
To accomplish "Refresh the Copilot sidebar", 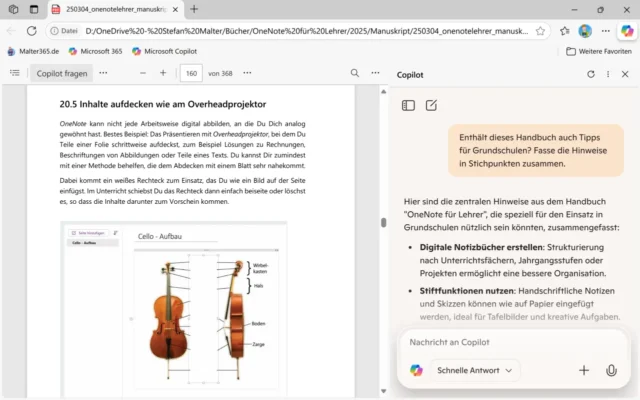I will 590,74.
